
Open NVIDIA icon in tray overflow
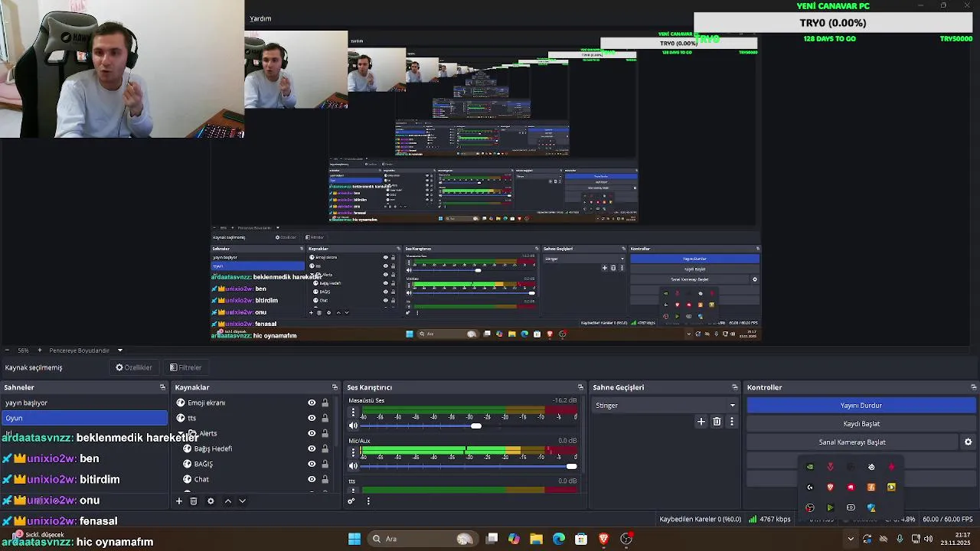pos(810,467)
